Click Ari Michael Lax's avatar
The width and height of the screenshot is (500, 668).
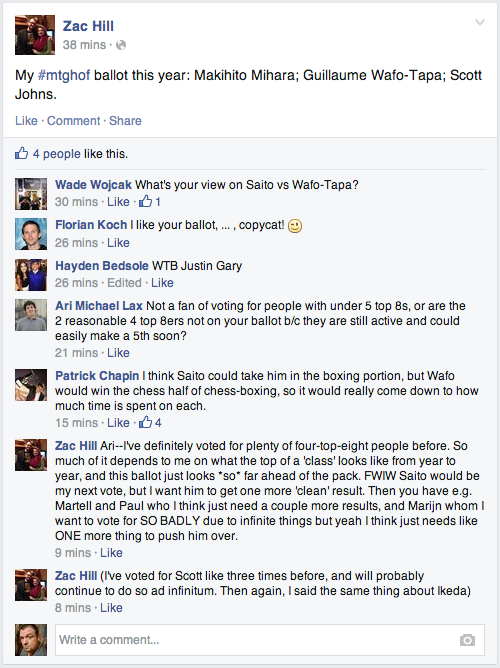31,315
